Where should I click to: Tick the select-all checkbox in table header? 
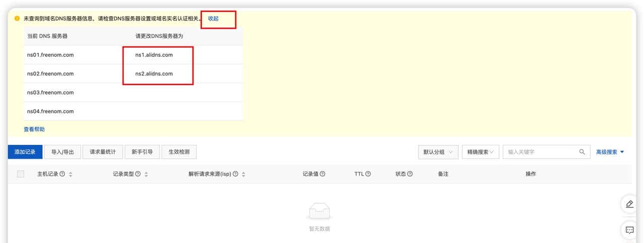coord(21,174)
